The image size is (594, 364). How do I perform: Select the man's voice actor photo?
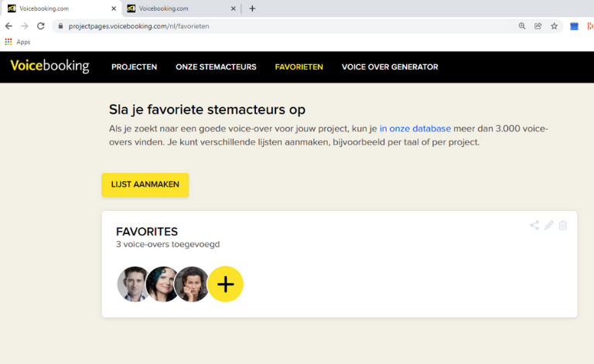(132, 284)
